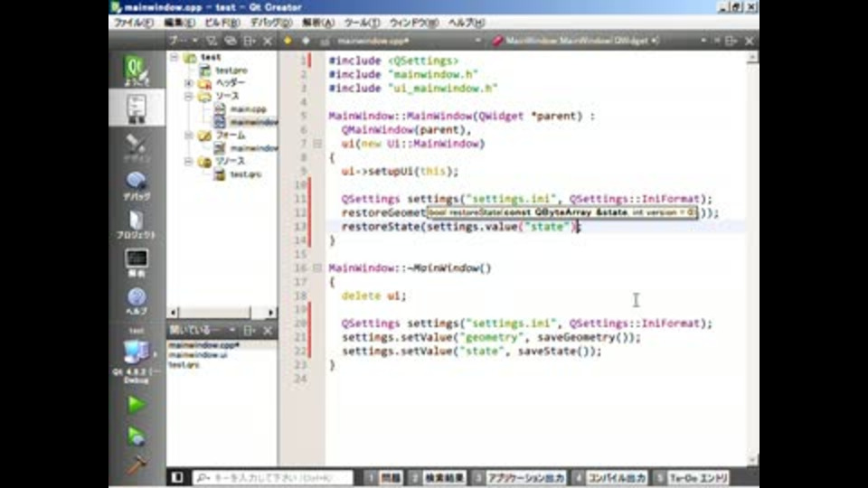Open mainwindow.ui from open documents list
Viewport: 868px width, 488px height.
tap(197, 355)
